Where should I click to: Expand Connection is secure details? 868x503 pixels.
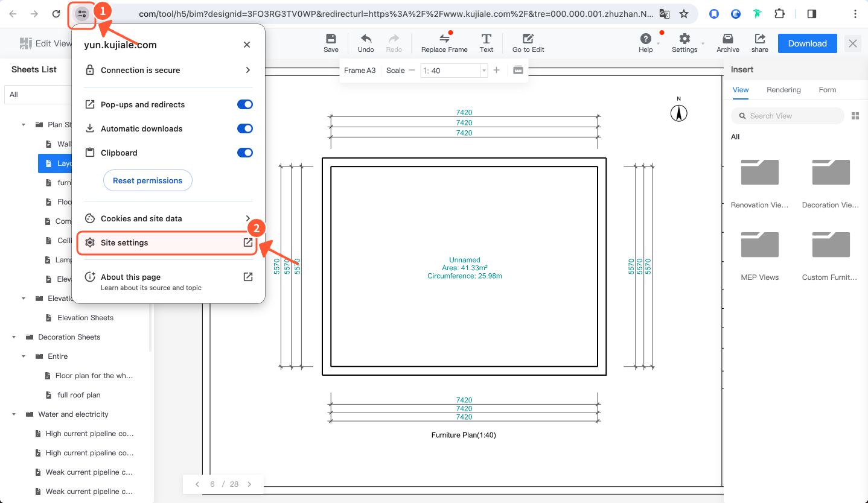tap(247, 70)
